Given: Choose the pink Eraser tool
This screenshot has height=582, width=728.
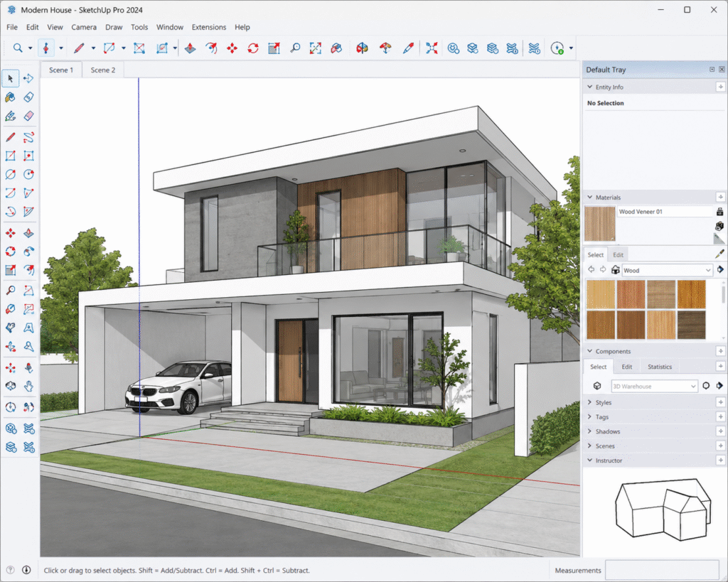Looking at the screenshot, I should [x=28, y=116].
